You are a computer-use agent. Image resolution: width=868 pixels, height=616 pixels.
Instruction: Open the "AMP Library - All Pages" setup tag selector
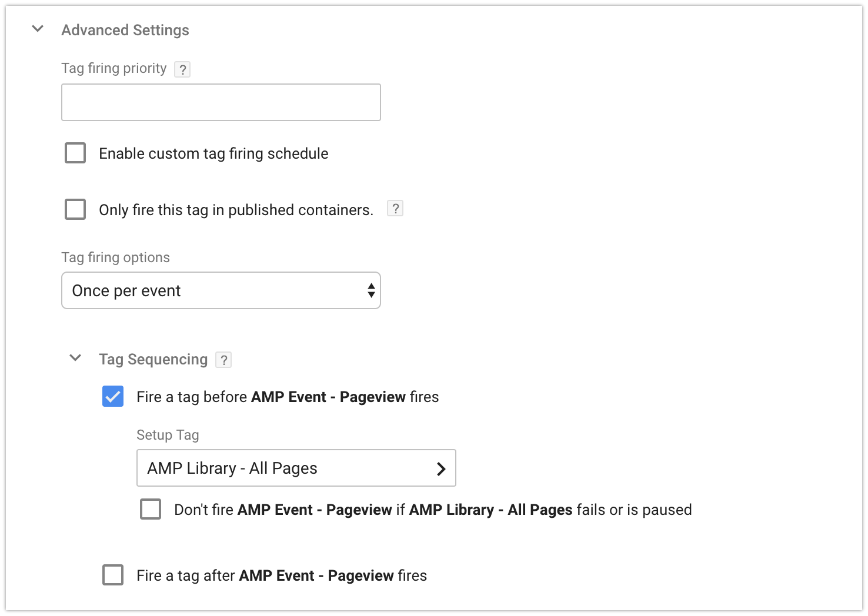296,468
